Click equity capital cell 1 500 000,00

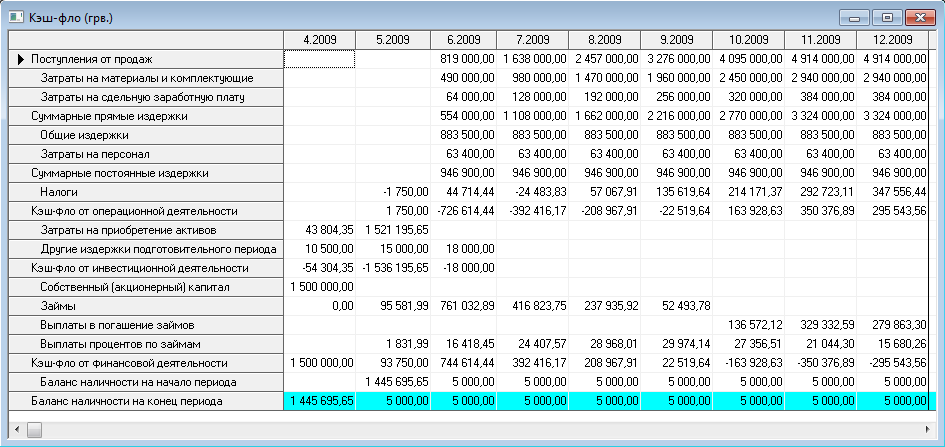point(319,287)
